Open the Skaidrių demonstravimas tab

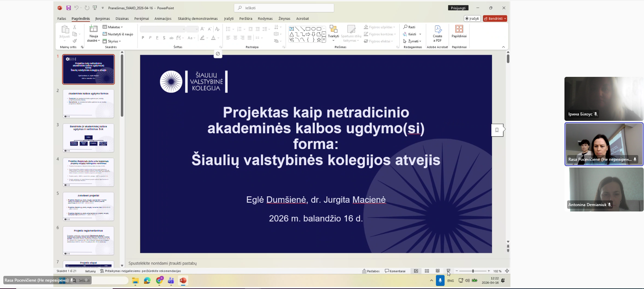(x=198, y=18)
